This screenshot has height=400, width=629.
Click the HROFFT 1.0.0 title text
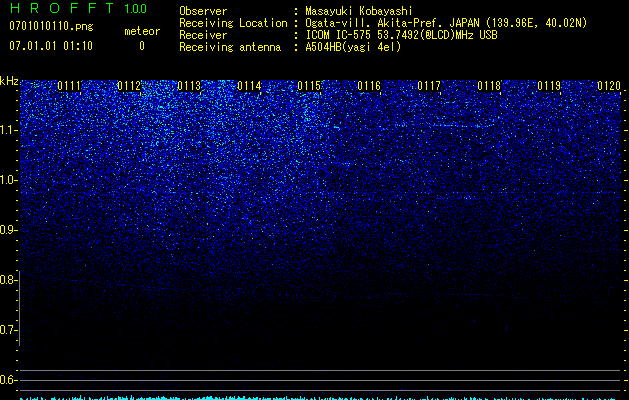click(78, 8)
